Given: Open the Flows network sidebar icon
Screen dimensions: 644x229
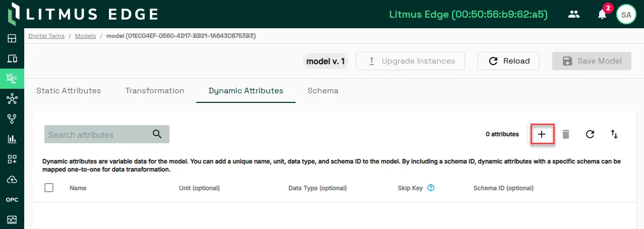Looking at the screenshot, I should 12,98.
